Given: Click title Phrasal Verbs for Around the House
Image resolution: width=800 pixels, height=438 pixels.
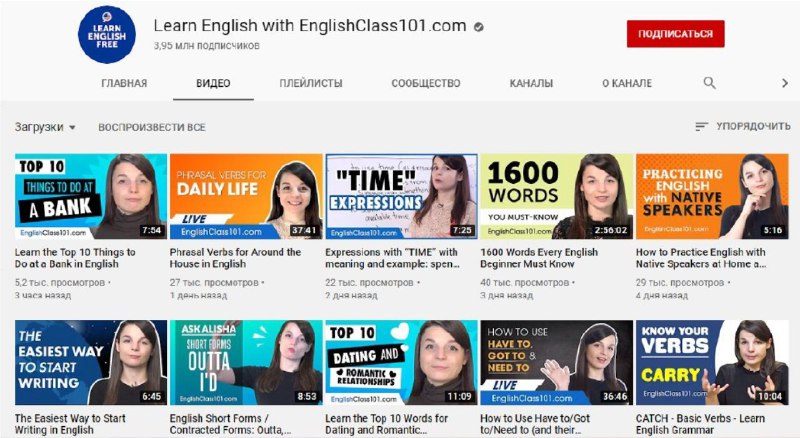Looking at the screenshot, I should point(235,258).
